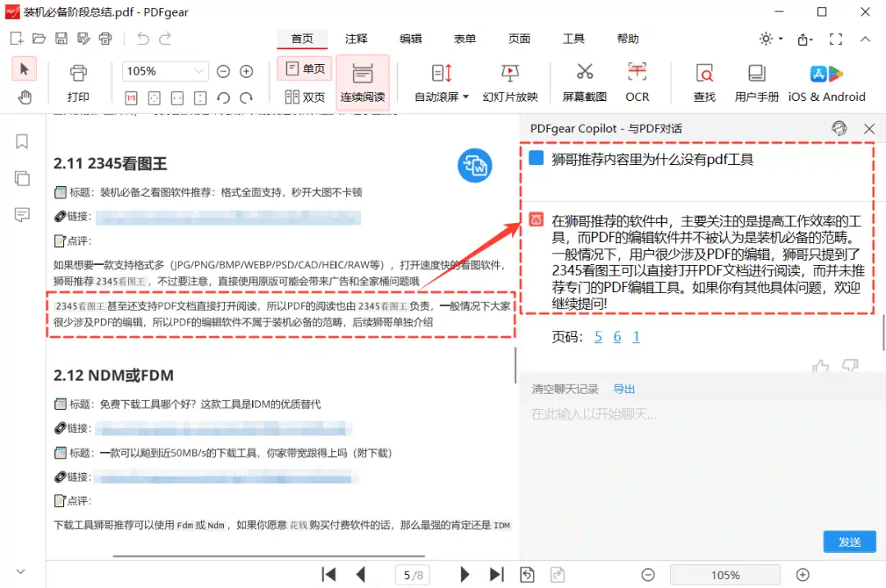Jump to page 6 link
Image resolution: width=886 pixels, height=588 pixels.
(617, 337)
